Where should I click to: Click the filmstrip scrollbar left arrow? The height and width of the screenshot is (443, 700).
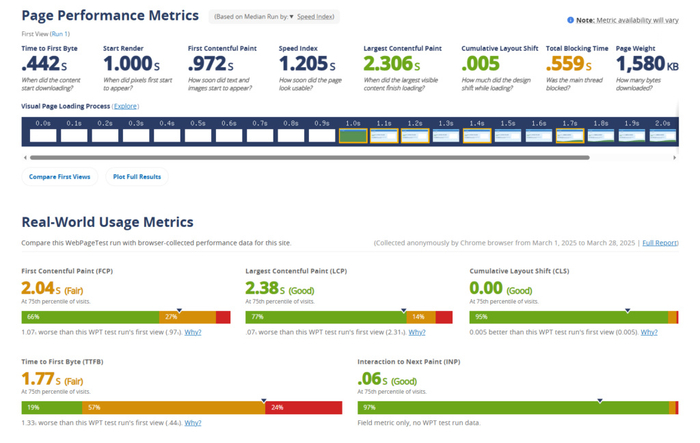(25, 158)
